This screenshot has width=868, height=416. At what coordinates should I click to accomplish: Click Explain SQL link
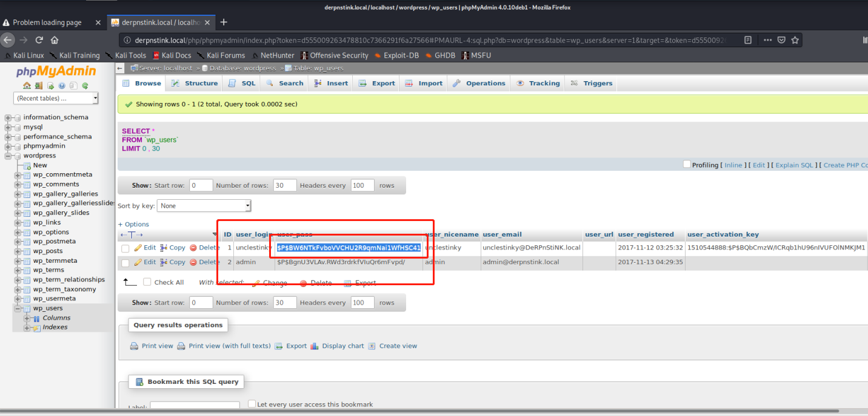[794, 165]
